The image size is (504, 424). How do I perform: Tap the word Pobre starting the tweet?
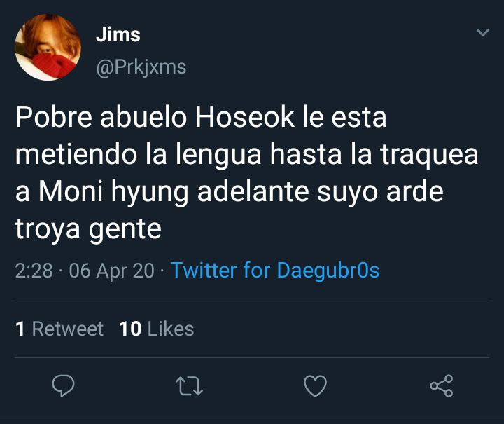click(54, 117)
